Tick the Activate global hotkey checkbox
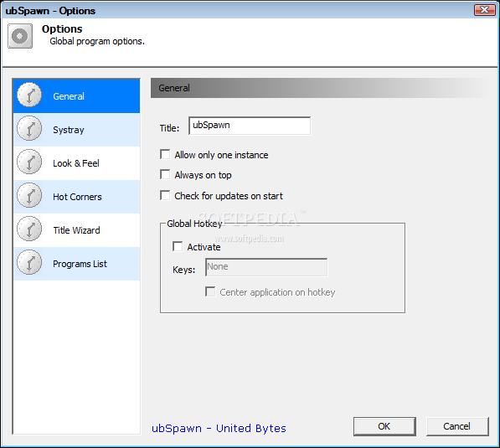 (x=178, y=246)
